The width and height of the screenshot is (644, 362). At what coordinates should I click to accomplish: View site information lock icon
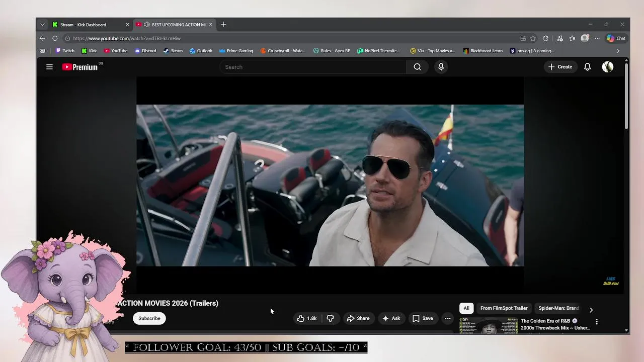[67, 38]
